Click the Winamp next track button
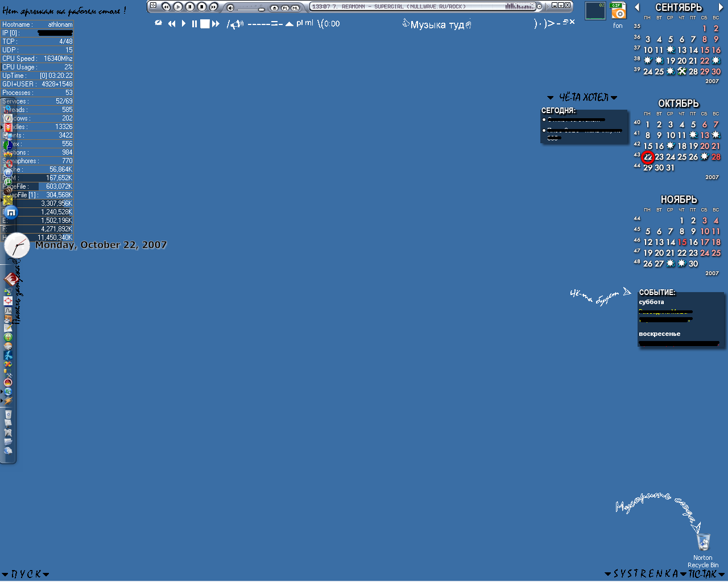Screen dimensions: 728x582 tap(214, 7)
